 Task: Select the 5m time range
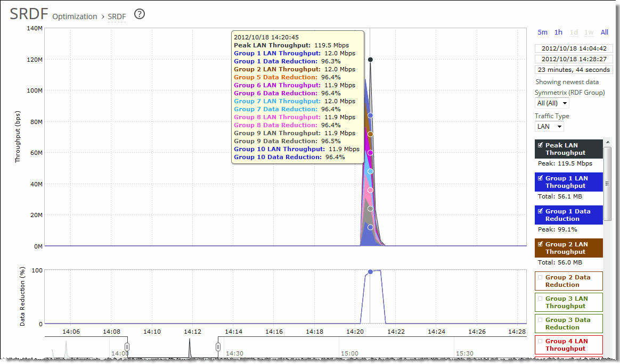click(542, 32)
